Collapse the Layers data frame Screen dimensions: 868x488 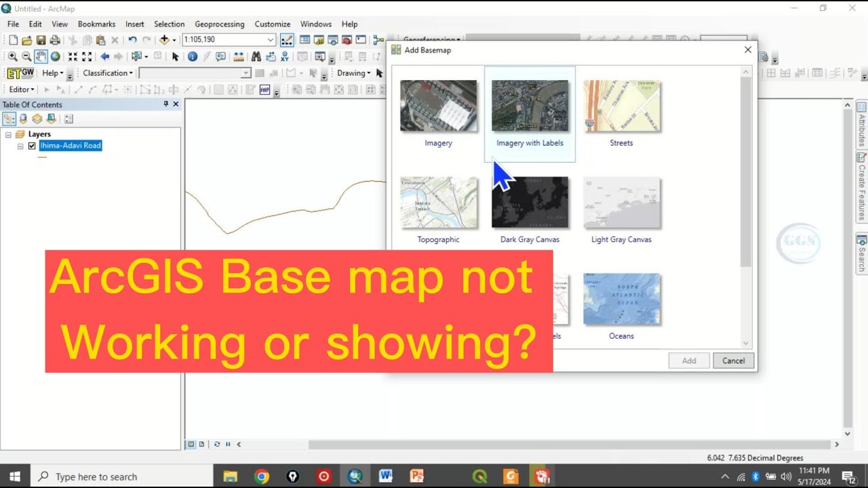8,134
